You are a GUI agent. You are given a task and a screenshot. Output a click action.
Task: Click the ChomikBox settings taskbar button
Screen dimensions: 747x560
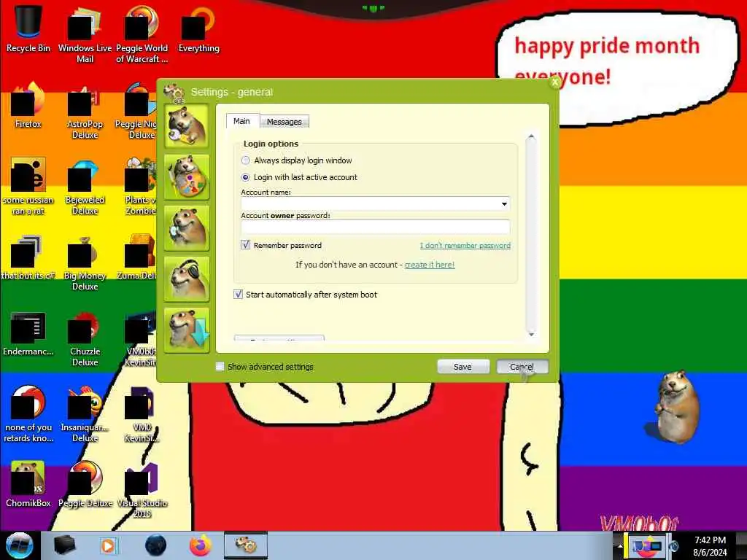246,545
